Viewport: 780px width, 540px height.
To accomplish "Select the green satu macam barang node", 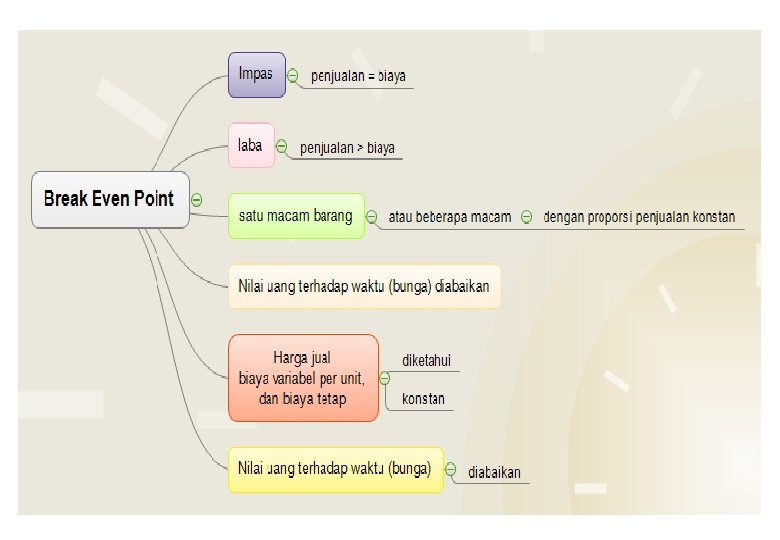I will click(x=296, y=216).
